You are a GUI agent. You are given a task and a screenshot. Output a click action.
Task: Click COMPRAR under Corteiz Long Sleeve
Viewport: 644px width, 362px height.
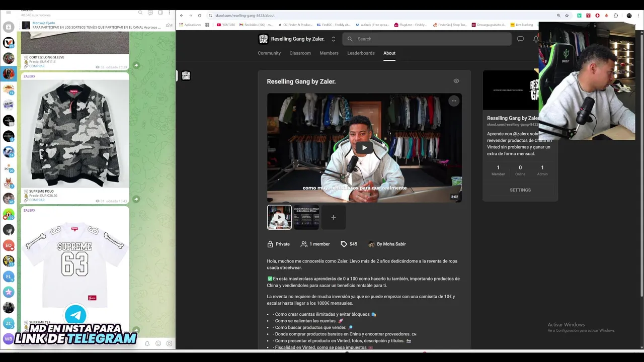[37, 66]
